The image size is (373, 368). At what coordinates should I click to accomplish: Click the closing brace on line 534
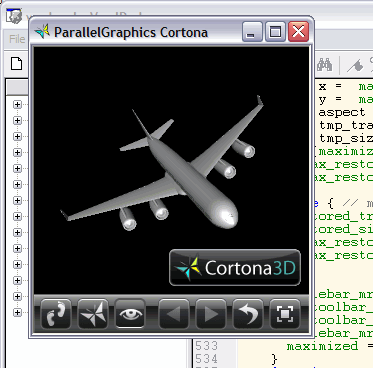click(x=274, y=359)
